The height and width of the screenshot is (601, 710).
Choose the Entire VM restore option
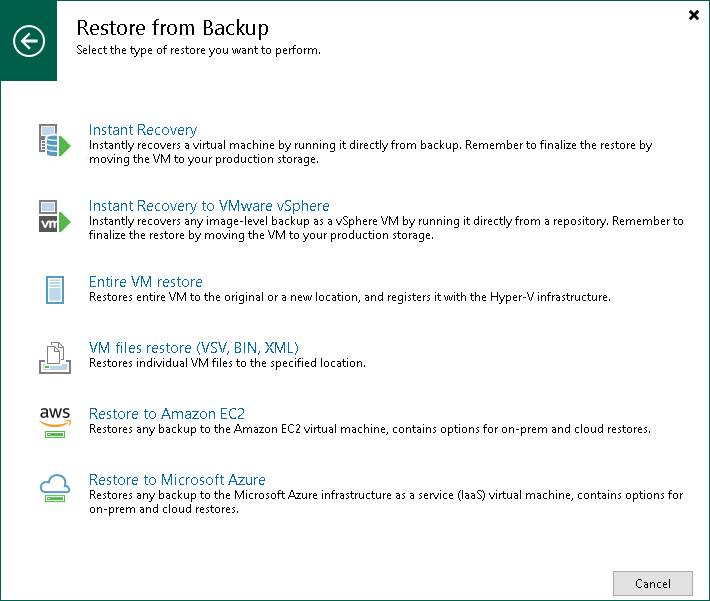145,282
